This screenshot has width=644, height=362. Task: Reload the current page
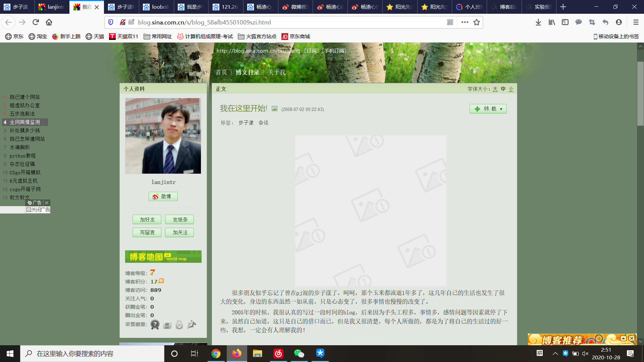pos(36,22)
